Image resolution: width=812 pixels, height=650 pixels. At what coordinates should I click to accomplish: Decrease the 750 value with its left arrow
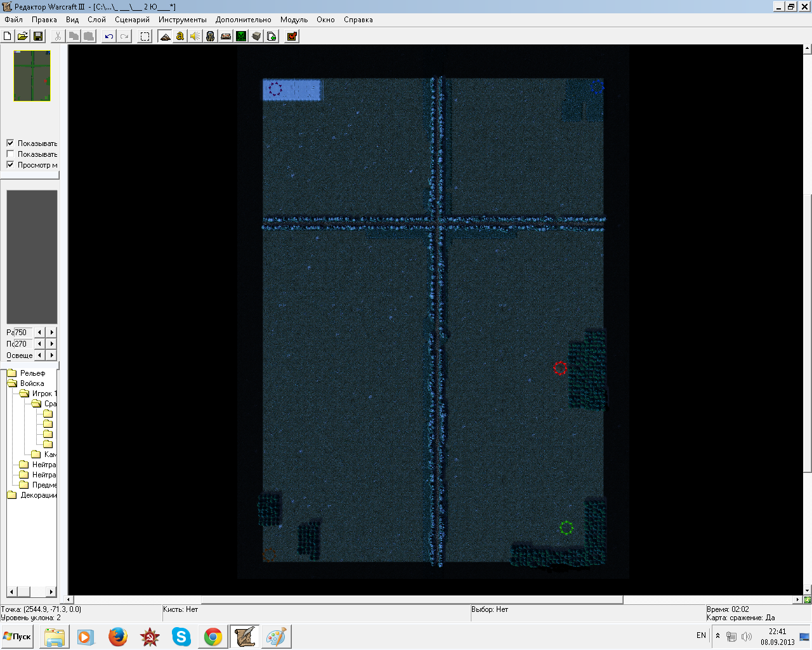(40, 333)
